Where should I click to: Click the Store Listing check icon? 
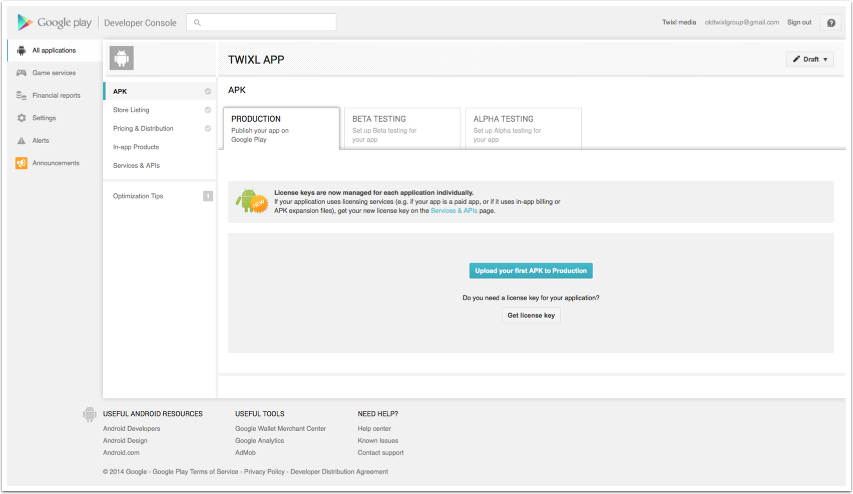coord(208,110)
